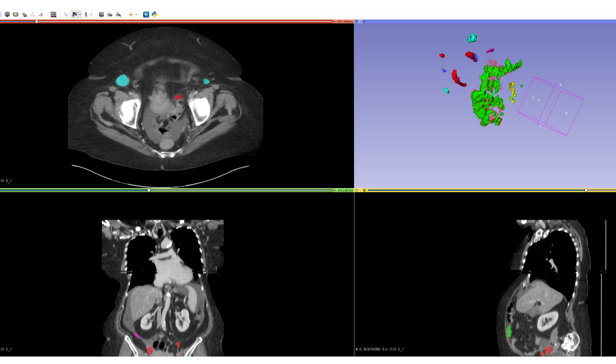Open the Volume Rendering module cube icon
The height and width of the screenshot is (364, 616).
pos(7,14)
